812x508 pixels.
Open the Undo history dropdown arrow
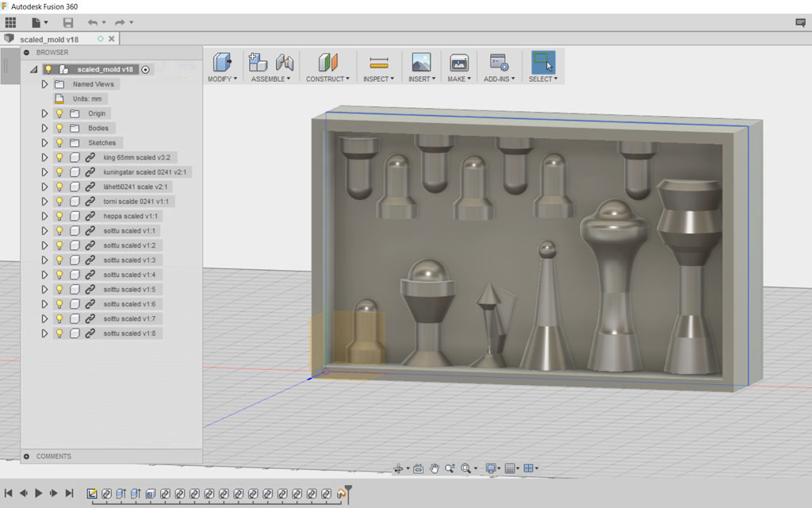click(104, 23)
